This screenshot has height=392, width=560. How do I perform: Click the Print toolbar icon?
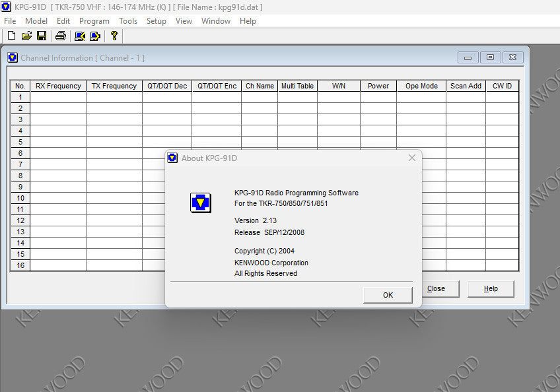point(61,36)
